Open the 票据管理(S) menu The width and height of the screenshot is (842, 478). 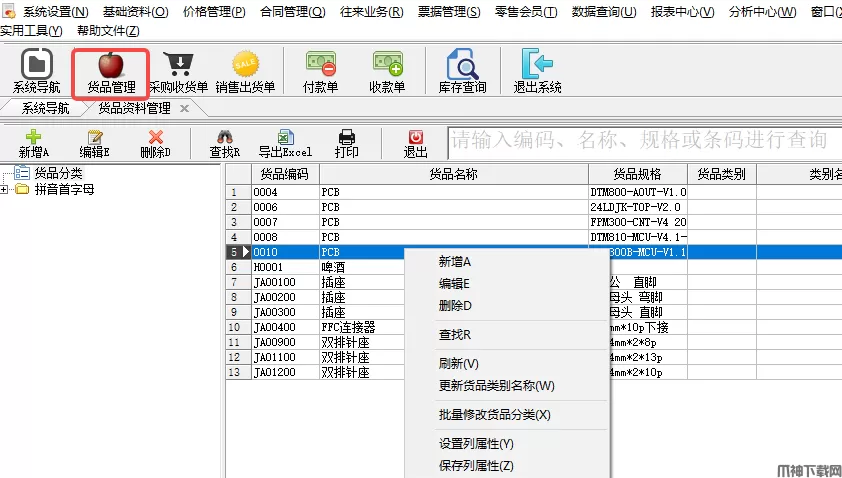[x=449, y=12]
